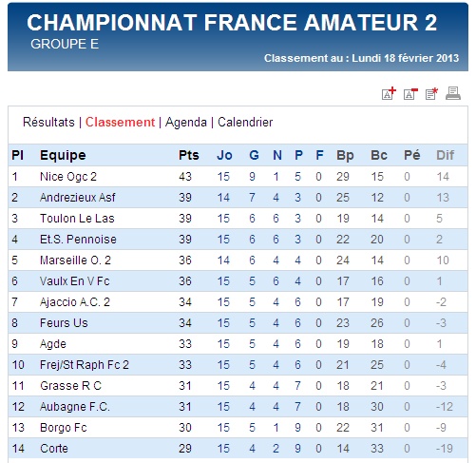The image size is (476, 463).
Task: Switch to the Agenda tab
Action: coord(186,123)
